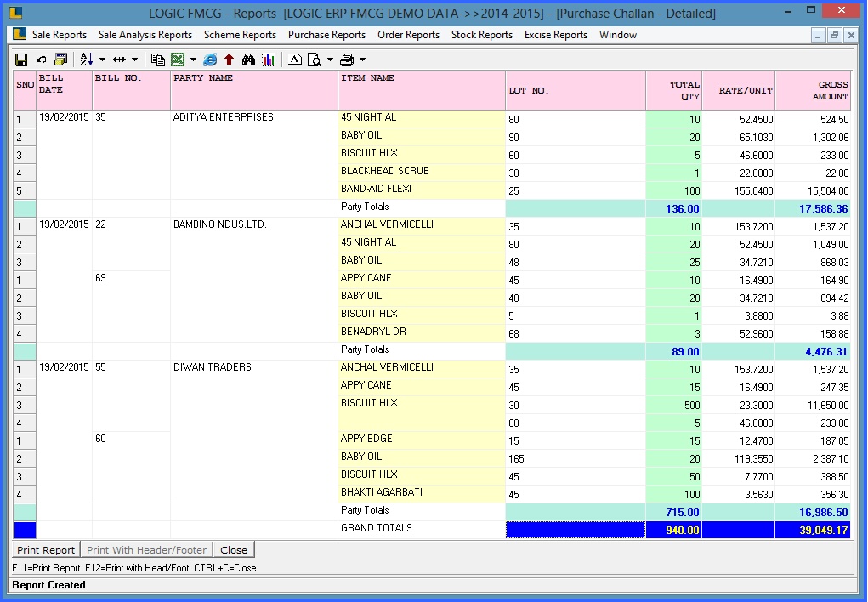Click the gross amount 15,504.00 cell

coord(813,191)
